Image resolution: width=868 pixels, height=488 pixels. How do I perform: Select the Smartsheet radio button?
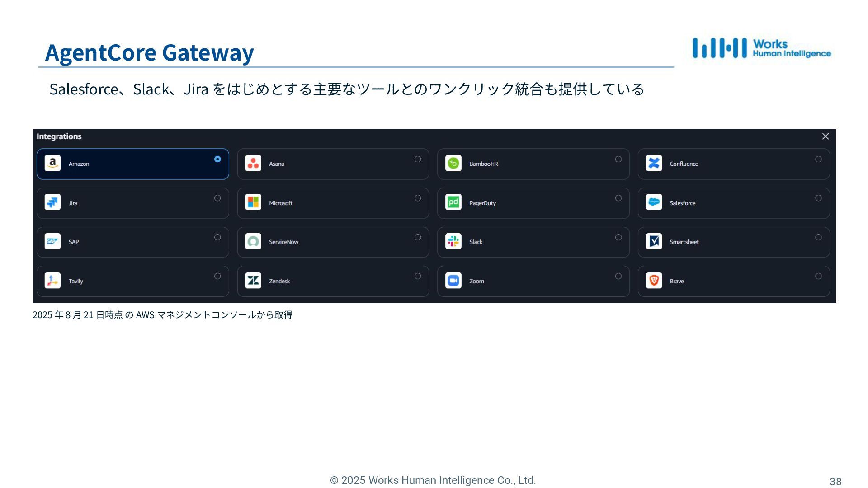coord(818,237)
